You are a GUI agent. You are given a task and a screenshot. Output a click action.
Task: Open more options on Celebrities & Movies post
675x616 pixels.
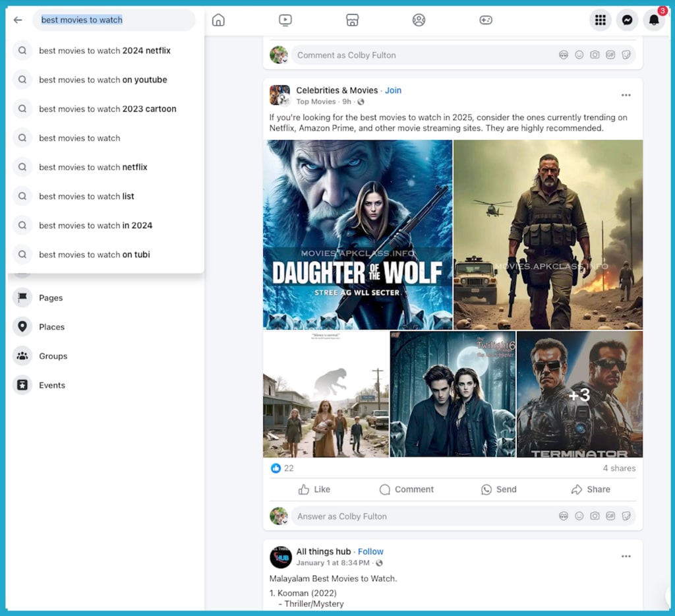pyautogui.click(x=626, y=95)
